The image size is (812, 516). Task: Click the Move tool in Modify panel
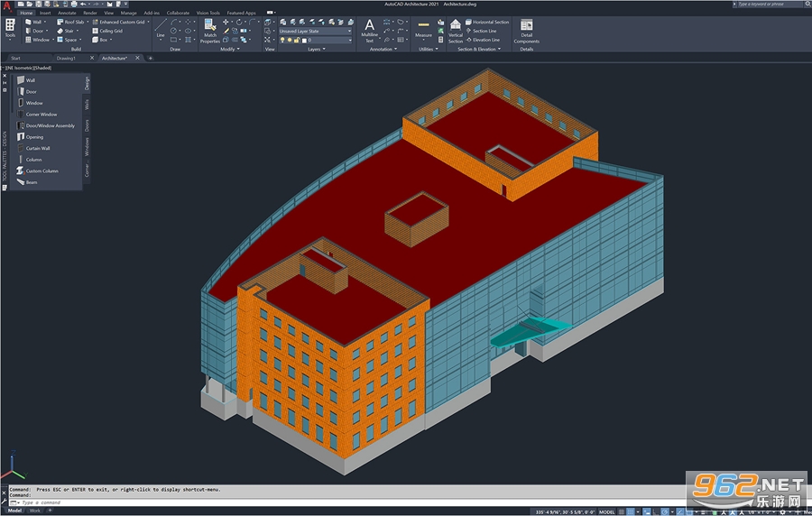click(226, 22)
